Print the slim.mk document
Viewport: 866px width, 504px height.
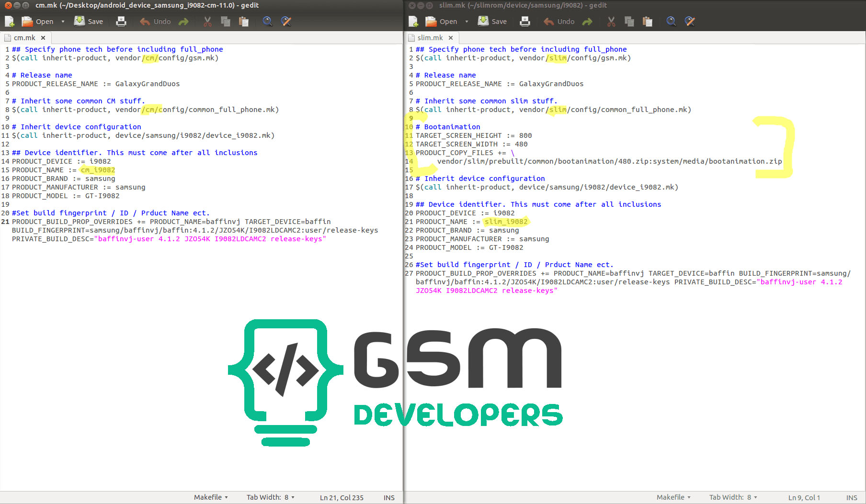pos(525,22)
